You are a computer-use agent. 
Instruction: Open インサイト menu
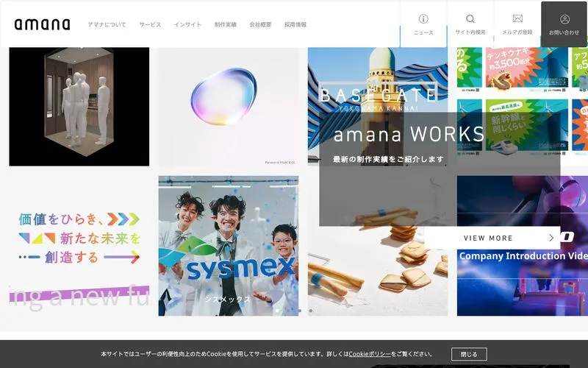[187, 25]
